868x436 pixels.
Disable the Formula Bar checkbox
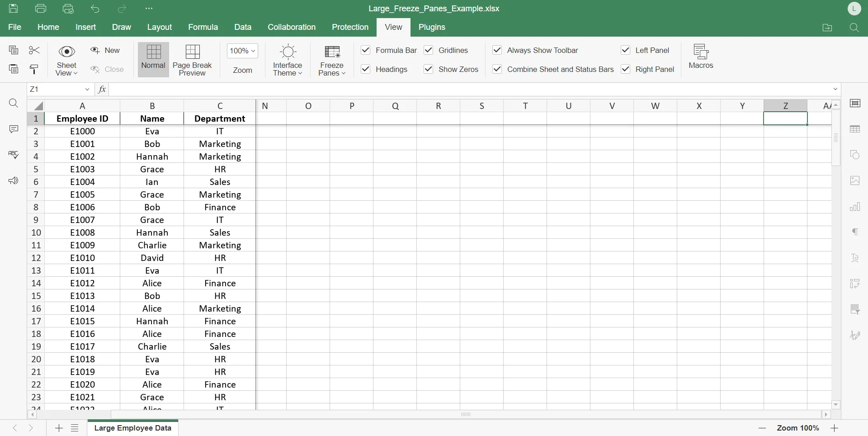pos(366,50)
